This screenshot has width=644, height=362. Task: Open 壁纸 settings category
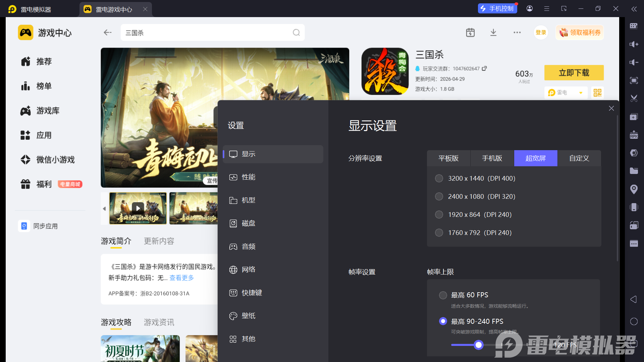coord(273,316)
